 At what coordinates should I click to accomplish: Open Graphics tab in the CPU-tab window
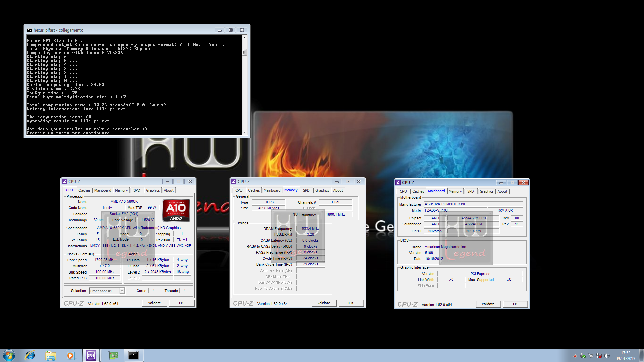pos(153,190)
